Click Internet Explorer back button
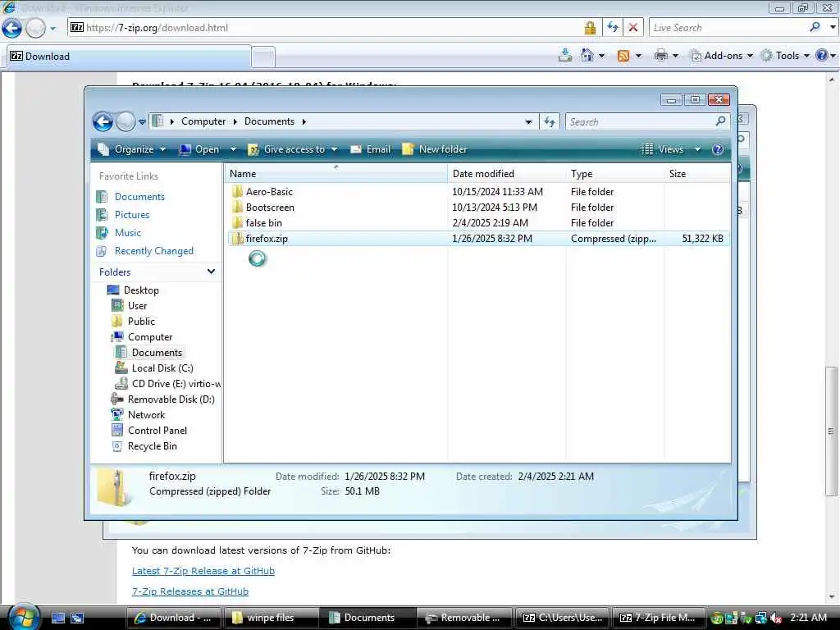 [11, 28]
